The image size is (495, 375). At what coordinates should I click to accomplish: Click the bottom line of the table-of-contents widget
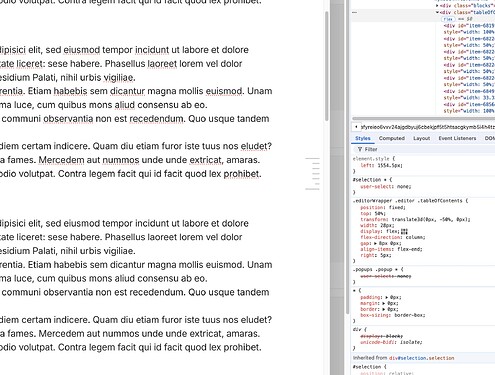click(x=313, y=189)
